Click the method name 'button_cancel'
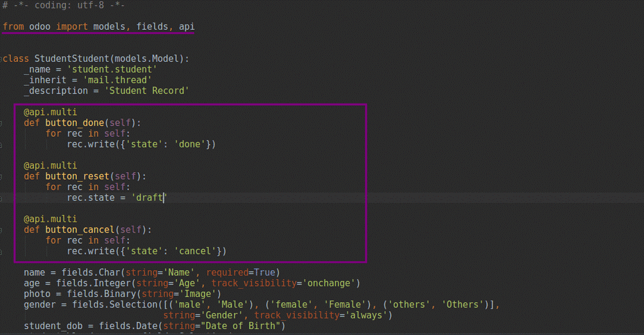The width and height of the screenshot is (644, 335). pyautogui.click(x=80, y=229)
